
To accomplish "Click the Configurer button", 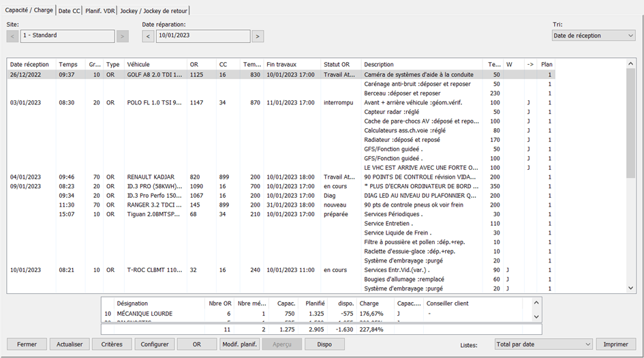I will click(x=155, y=344).
